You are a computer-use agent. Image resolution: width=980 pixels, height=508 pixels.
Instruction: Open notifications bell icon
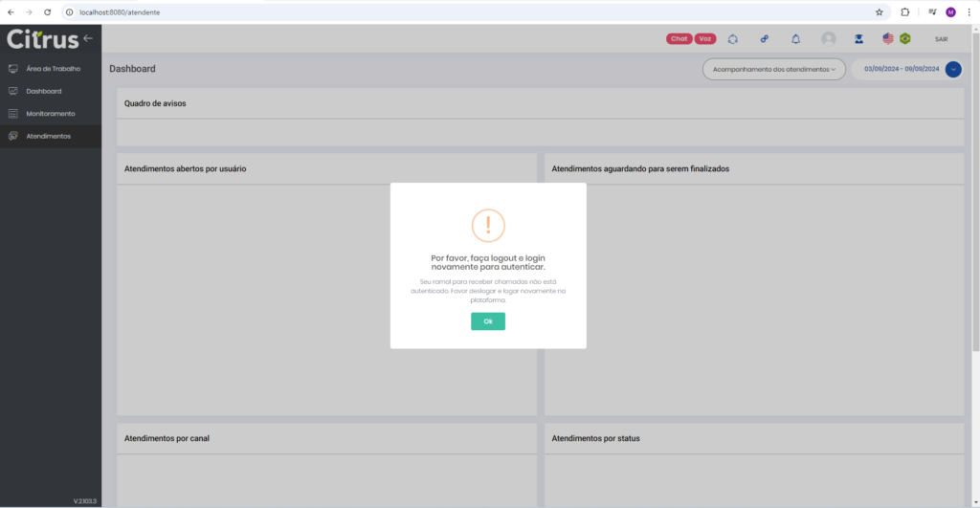click(x=795, y=39)
